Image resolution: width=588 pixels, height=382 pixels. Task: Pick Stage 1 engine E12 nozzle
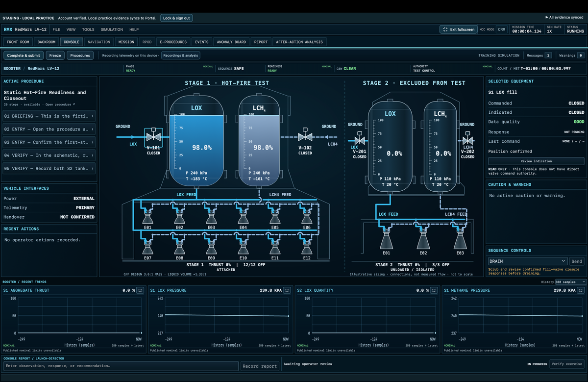click(307, 247)
